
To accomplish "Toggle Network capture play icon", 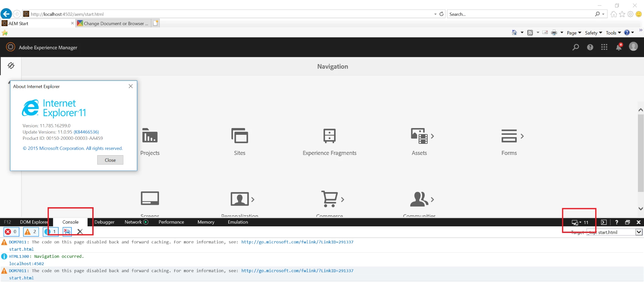I will coord(146,222).
